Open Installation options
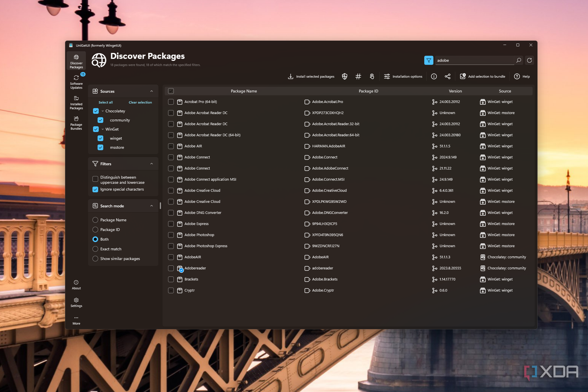The height and width of the screenshot is (392, 588). coord(403,76)
